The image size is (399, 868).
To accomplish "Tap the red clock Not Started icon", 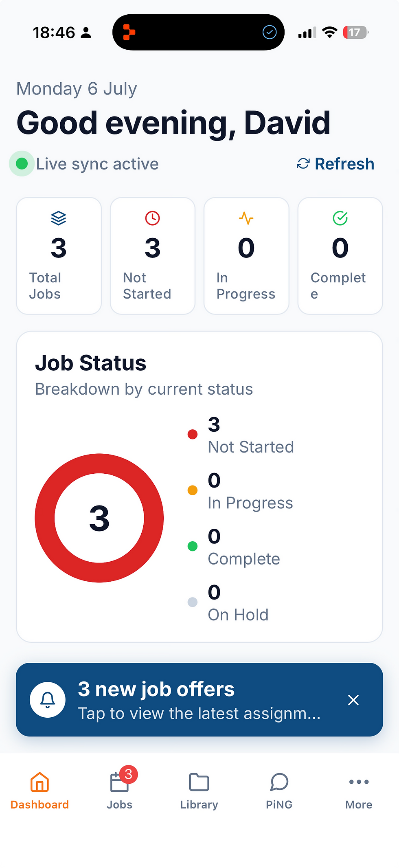I will [x=153, y=218].
